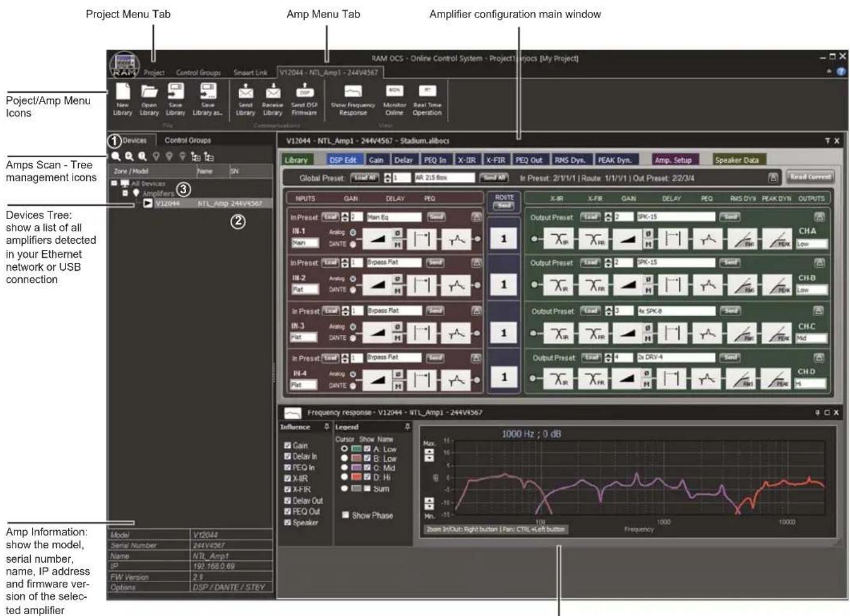Click the first magnifier scan icon in Devices

pyautogui.click(x=116, y=157)
